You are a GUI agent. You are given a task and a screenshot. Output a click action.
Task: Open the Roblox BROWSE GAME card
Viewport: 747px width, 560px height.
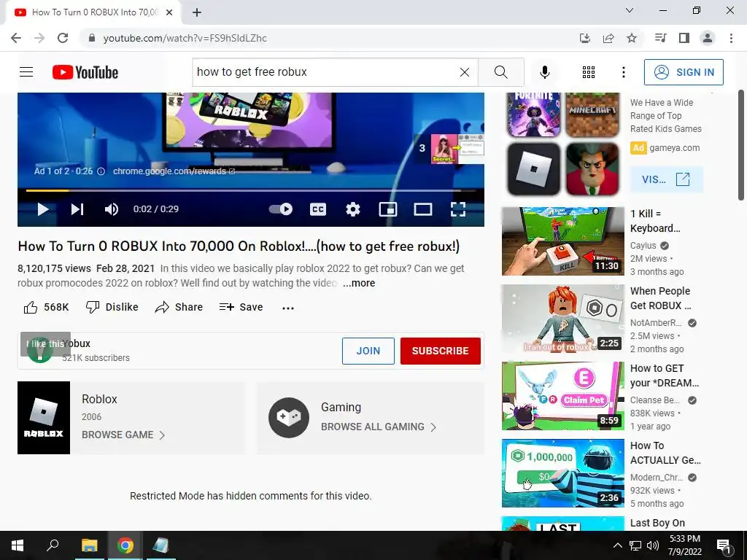tap(123, 435)
